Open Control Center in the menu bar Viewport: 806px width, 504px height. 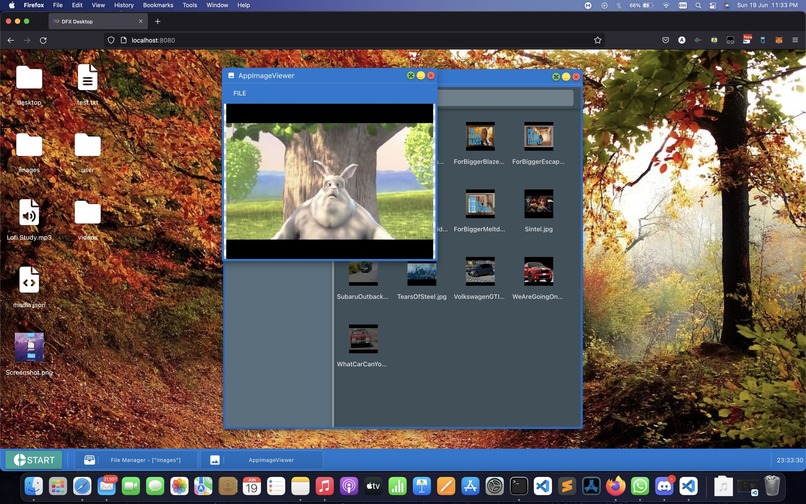[712, 5]
